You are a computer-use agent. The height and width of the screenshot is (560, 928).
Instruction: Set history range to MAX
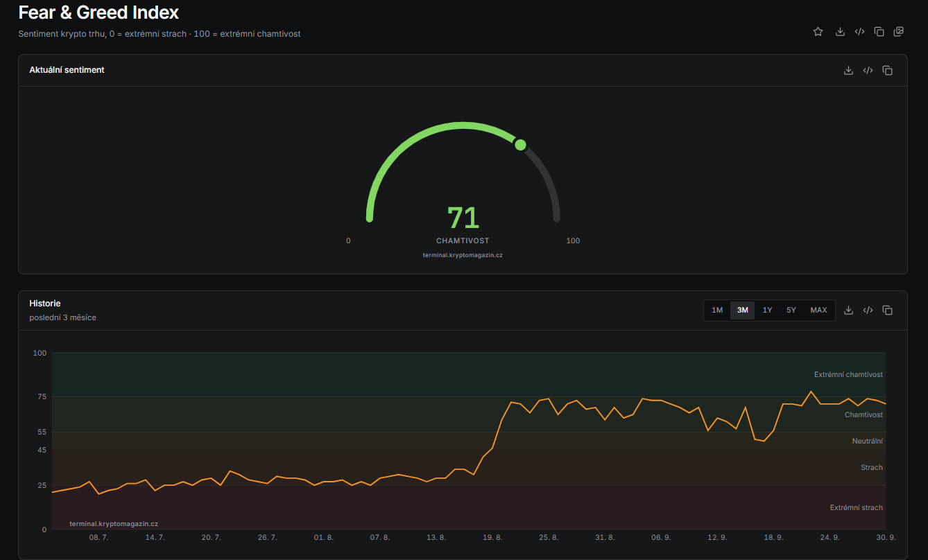click(818, 310)
